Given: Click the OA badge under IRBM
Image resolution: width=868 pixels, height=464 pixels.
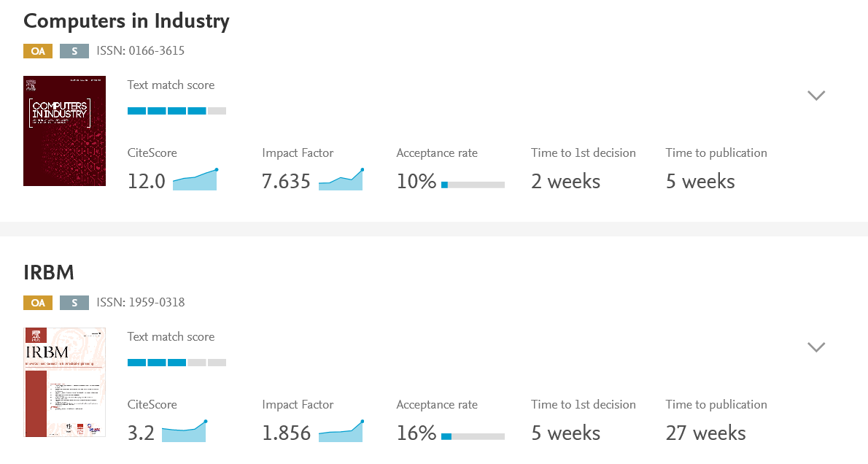Looking at the screenshot, I should point(38,303).
